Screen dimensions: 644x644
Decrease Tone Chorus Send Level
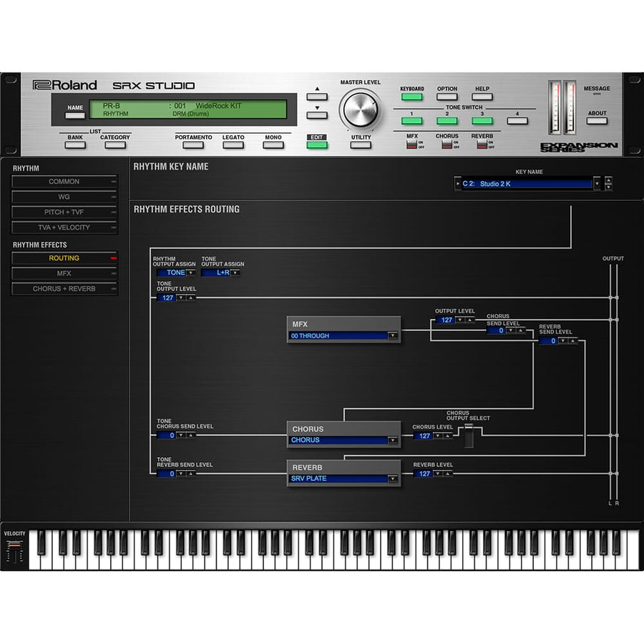click(x=181, y=435)
